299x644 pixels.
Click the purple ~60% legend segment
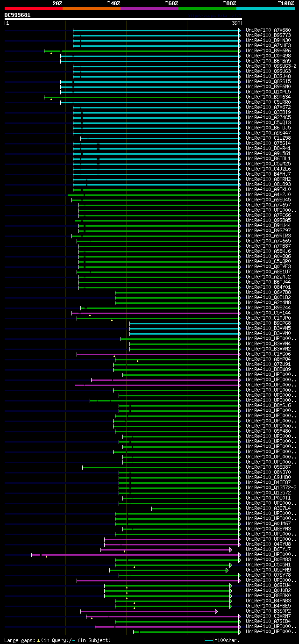coord(149,8)
